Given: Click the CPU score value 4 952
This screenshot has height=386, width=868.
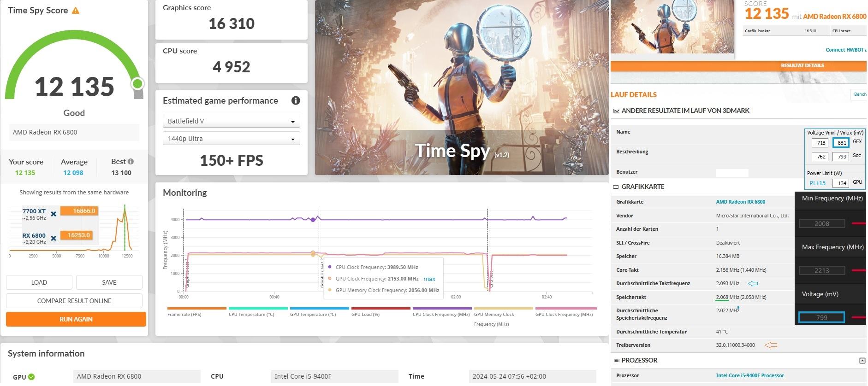Looking at the screenshot, I should point(232,67).
